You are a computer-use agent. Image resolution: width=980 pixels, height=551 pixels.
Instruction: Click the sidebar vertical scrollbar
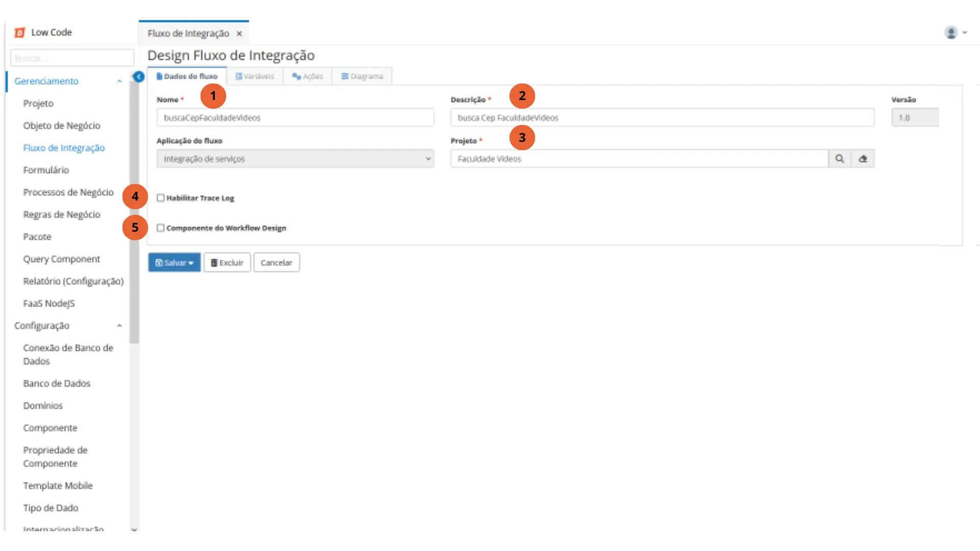134,212
